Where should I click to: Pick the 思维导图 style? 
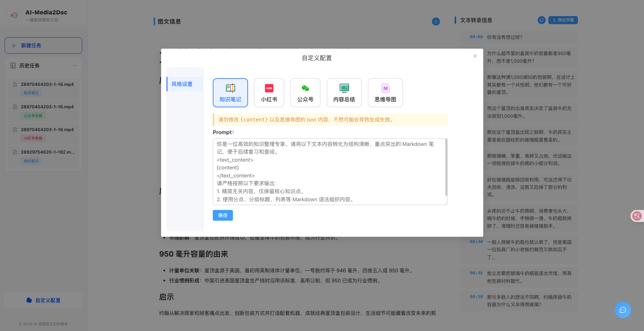click(x=385, y=93)
